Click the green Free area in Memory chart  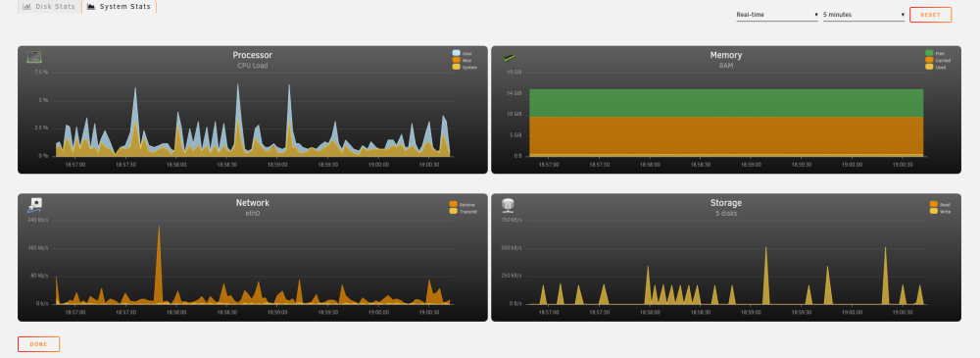pyautogui.click(x=726, y=103)
